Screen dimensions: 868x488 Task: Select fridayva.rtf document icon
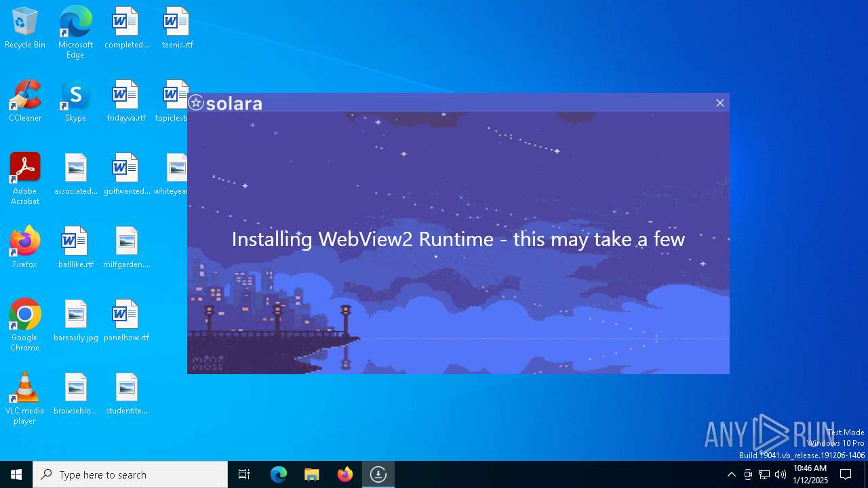coord(126,102)
